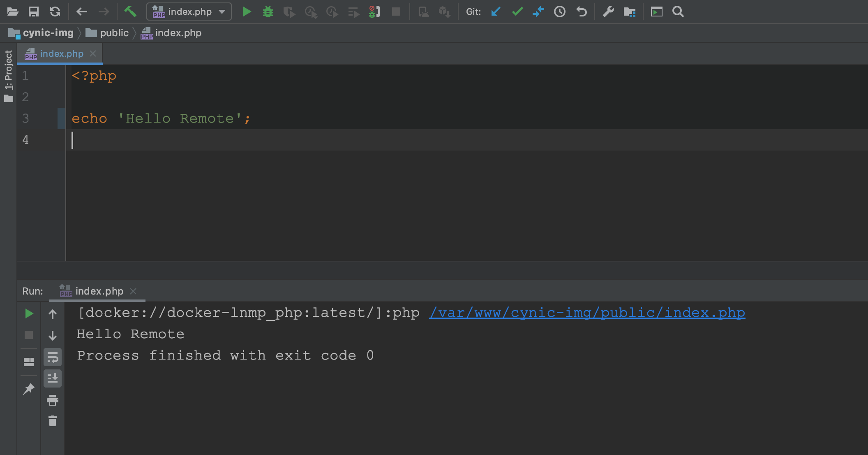Open the index.php run configuration dropdown
This screenshot has height=455, width=868.
pos(189,12)
